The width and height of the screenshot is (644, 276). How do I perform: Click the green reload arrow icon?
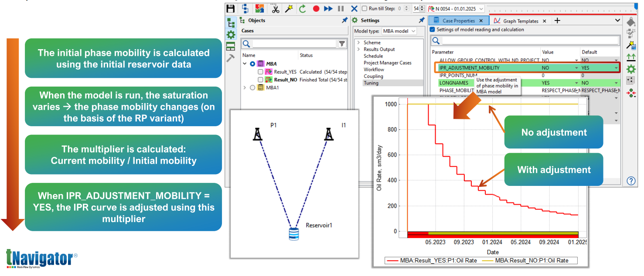coord(303,8)
